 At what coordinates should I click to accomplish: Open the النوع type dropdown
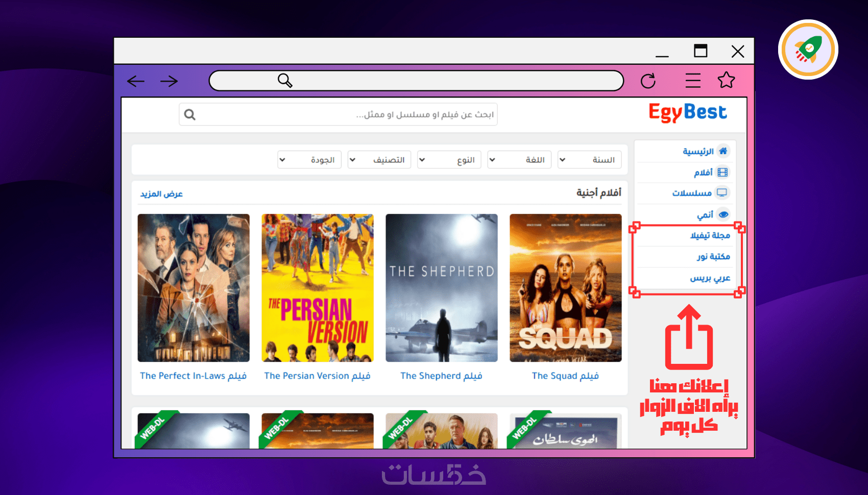pos(449,160)
